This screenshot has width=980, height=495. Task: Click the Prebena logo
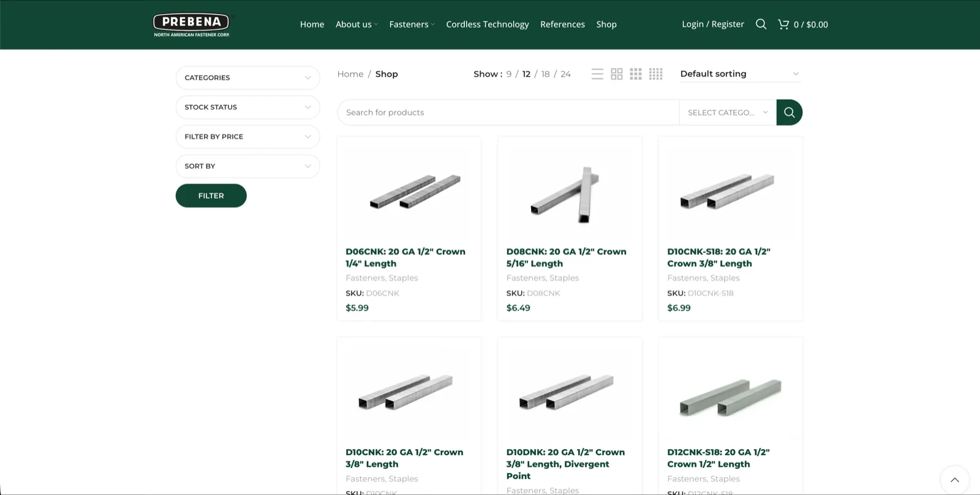(x=192, y=25)
